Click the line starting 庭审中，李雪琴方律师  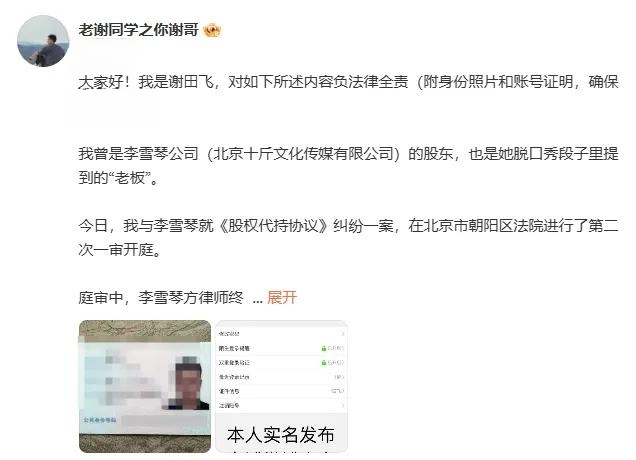coord(161,298)
